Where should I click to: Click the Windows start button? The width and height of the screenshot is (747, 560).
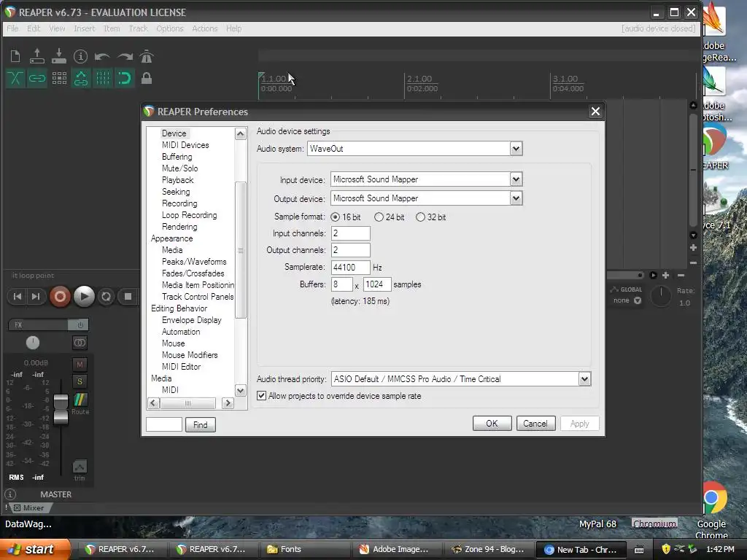click(x=35, y=549)
